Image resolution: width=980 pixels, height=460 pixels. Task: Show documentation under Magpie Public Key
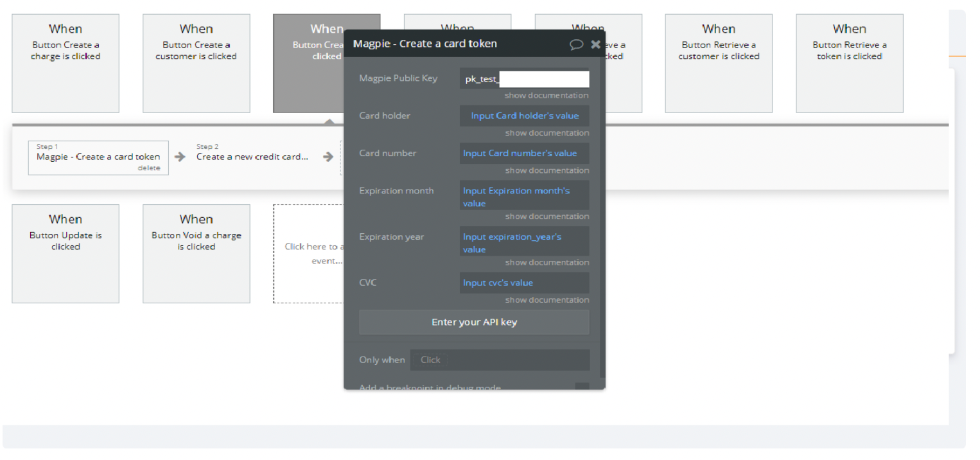[x=547, y=96]
